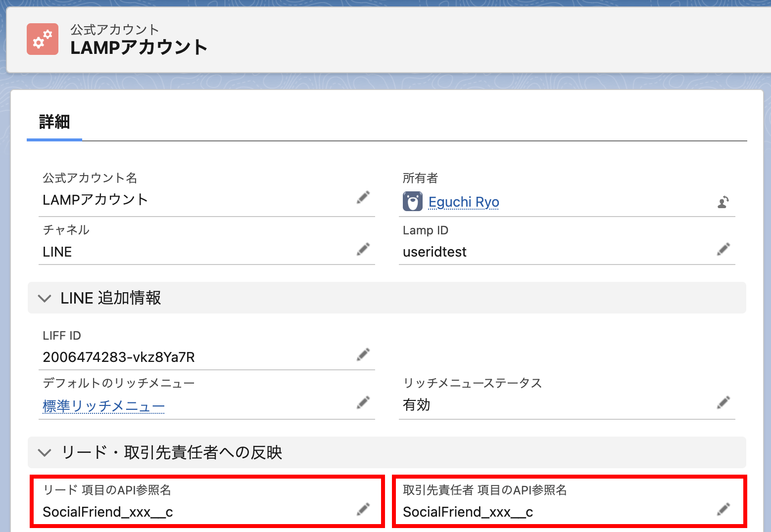
Task: Edit the リッチメニューステータス field pencil icon
Action: [723, 403]
